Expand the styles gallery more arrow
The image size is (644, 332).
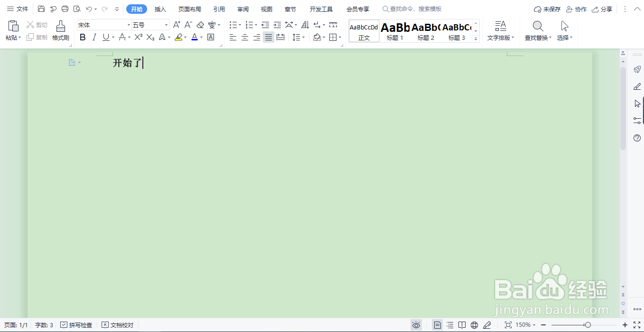pos(476,39)
